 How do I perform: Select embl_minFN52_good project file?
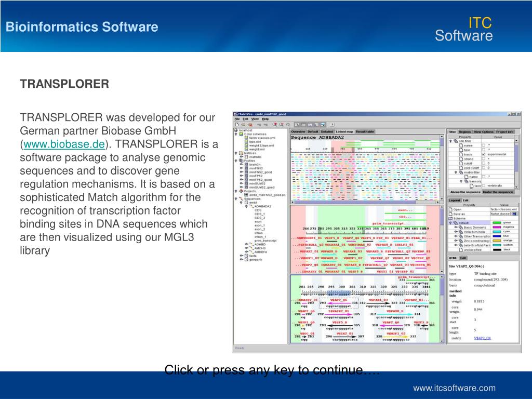pos(267,195)
